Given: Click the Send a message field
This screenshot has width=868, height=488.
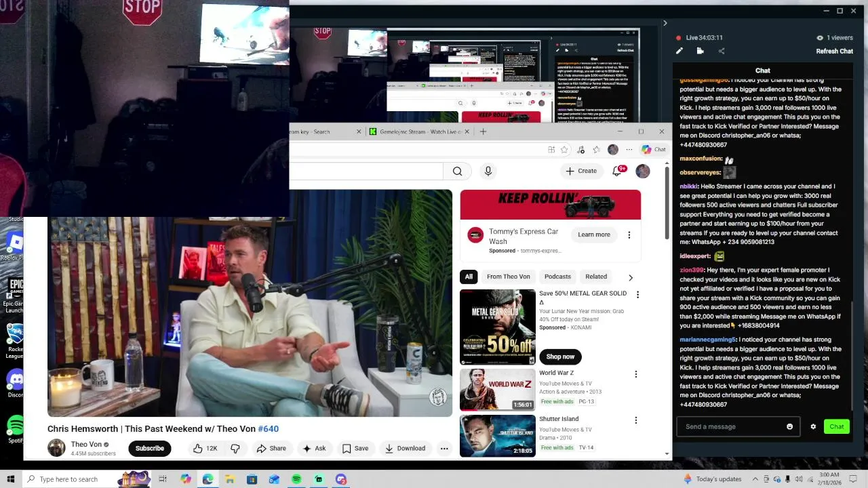Looking at the screenshot, I should [738, 426].
